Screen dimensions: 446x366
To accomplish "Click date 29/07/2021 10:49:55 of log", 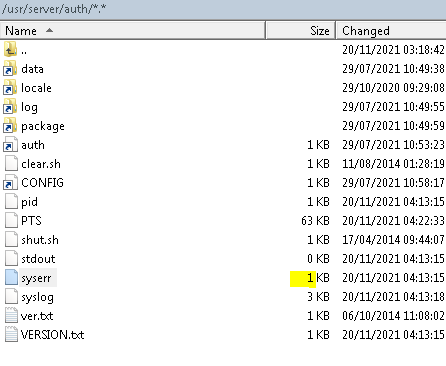I will point(394,107).
